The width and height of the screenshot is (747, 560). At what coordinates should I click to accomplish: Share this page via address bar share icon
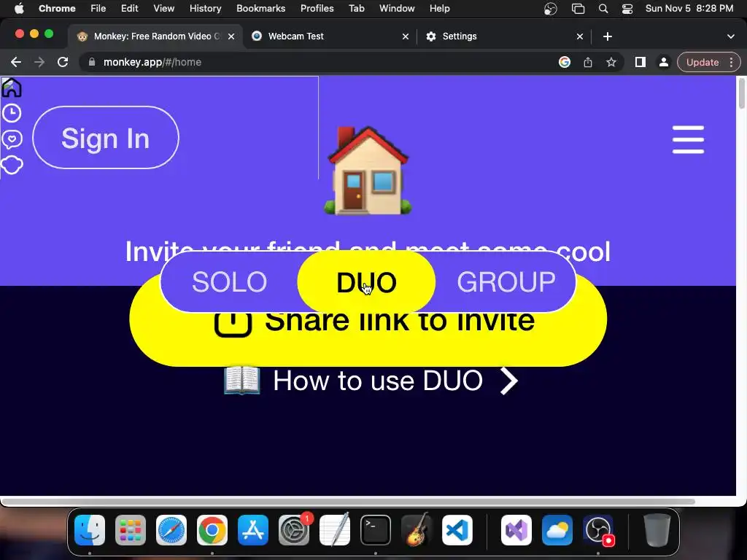click(588, 62)
